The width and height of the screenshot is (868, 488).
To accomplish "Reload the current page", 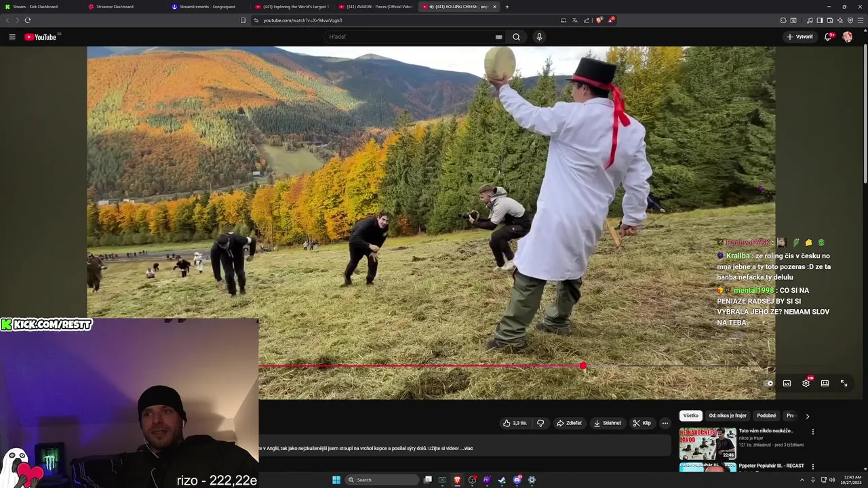I will tap(27, 20).
